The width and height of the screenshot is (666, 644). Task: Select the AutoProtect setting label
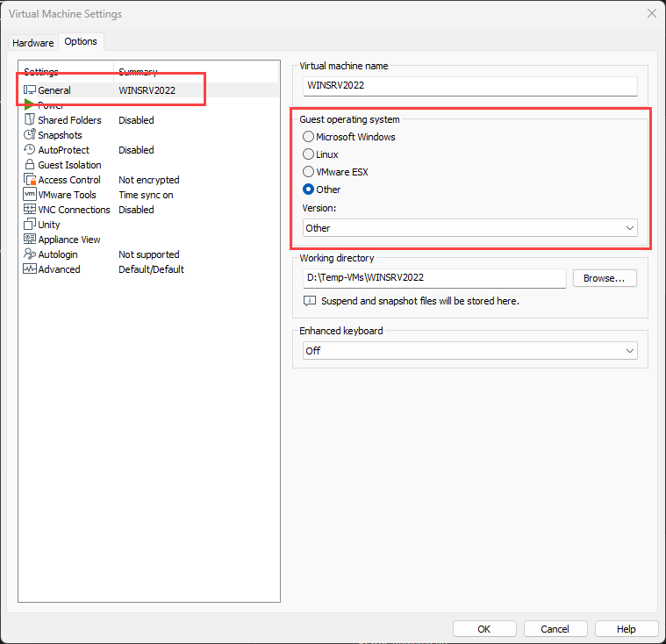coord(64,150)
